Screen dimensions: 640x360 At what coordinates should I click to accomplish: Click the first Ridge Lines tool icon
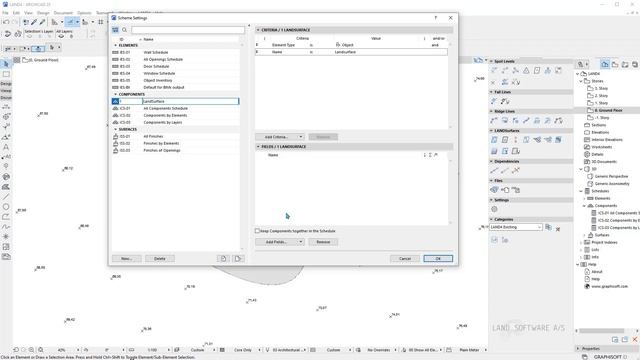click(494, 120)
